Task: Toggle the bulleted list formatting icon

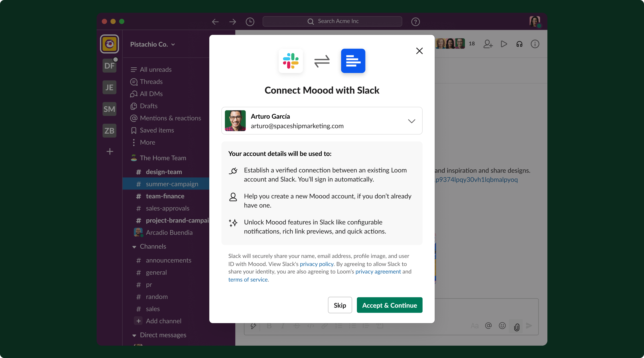Action: pos(352,326)
